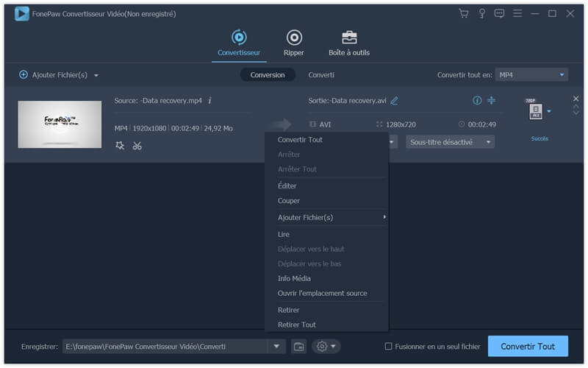Expand the output format dropdown arrow
This screenshot has height=368, width=588.
pos(549,112)
